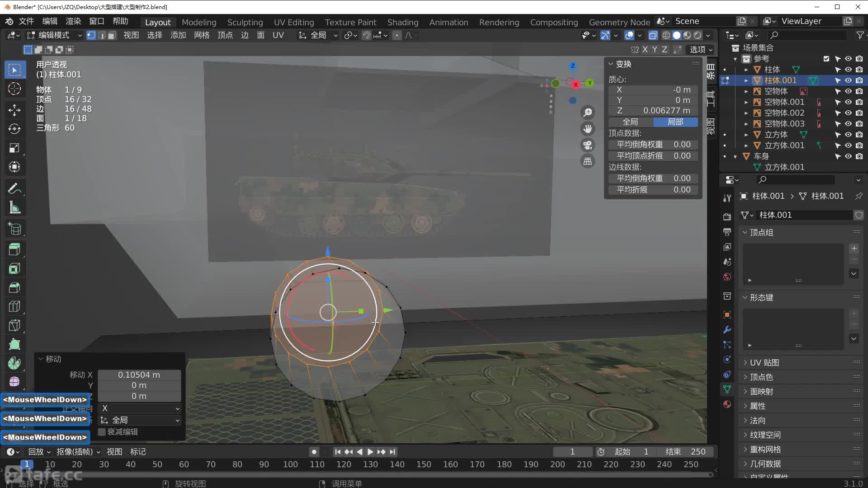Switch to the Sculpting workspace tab
This screenshot has height=488, width=868.
pyautogui.click(x=245, y=22)
